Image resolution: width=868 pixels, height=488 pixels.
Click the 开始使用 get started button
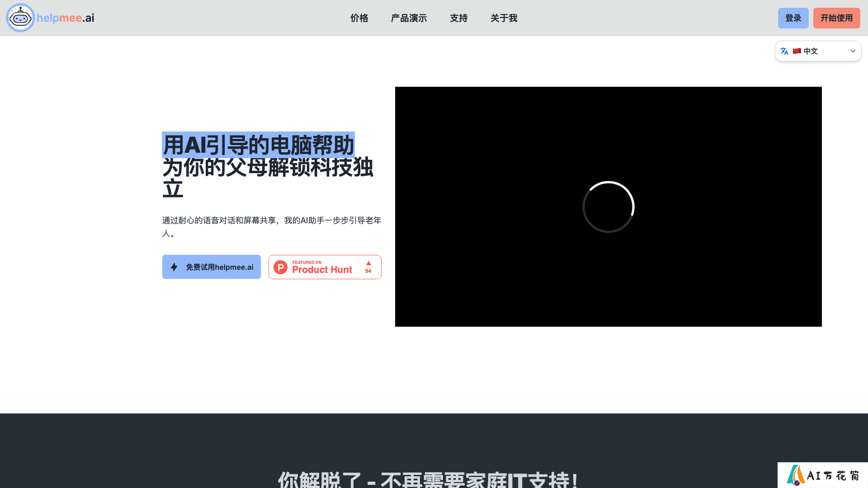(x=837, y=18)
